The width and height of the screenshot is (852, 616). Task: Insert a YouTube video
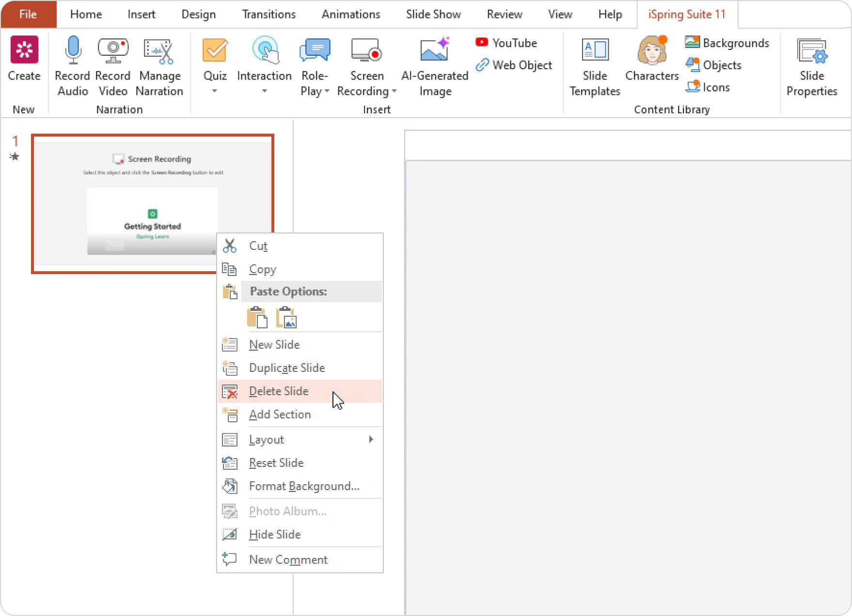pos(507,43)
